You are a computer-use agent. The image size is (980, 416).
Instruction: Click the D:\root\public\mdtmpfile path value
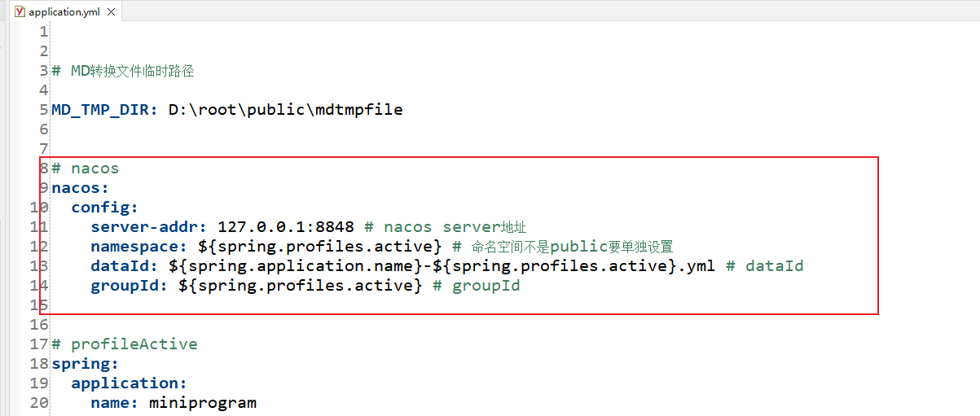coord(285,109)
